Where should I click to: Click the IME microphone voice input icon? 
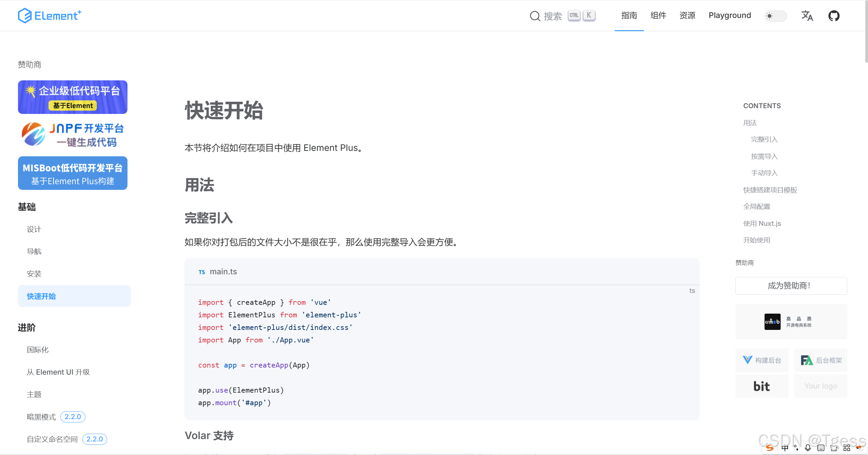coord(808,448)
